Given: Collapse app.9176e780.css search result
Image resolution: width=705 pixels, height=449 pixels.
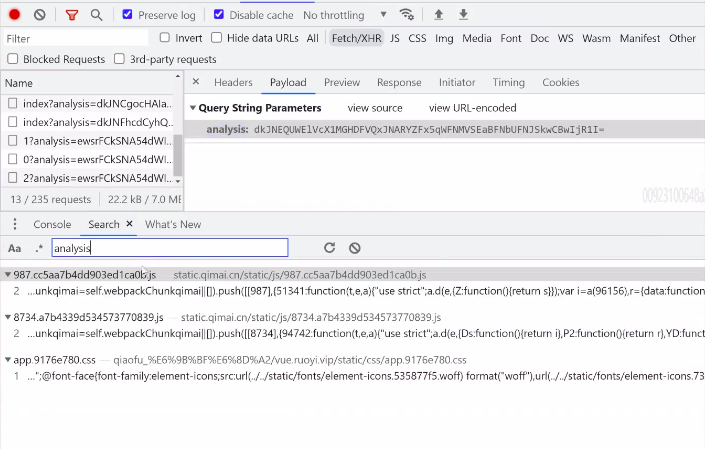Looking at the screenshot, I should [x=8, y=360].
